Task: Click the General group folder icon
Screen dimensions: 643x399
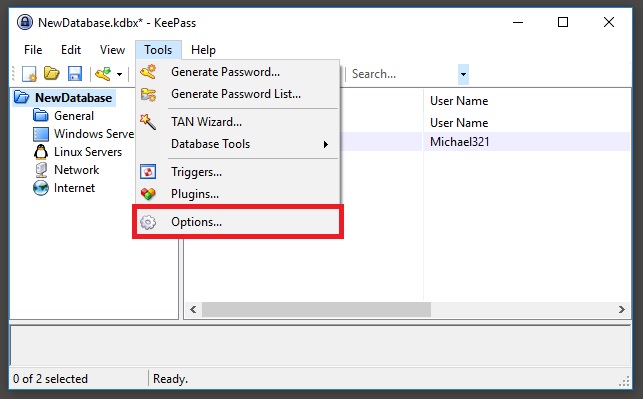Action: coord(40,116)
